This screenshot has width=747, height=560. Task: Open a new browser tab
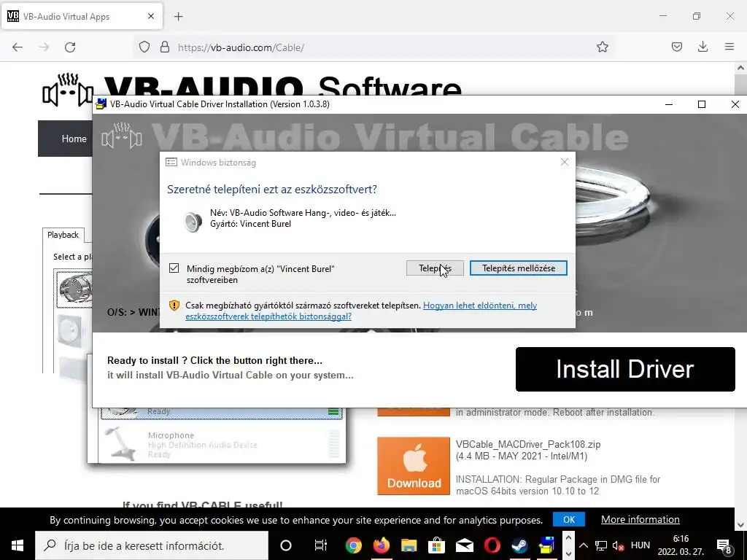tap(178, 17)
